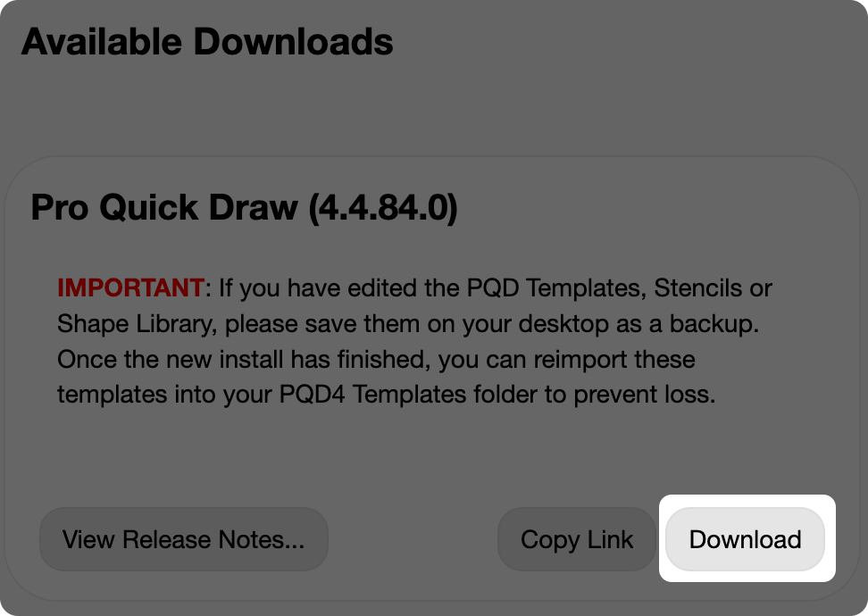868x616 pixels.
Task: Click the gray area below Available Downloads
Action: pos(434,107)
